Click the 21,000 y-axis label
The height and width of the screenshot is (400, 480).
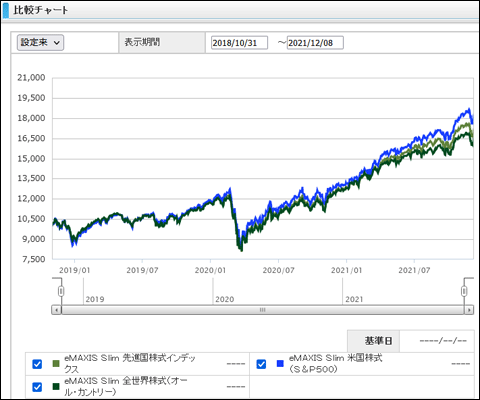31,78
